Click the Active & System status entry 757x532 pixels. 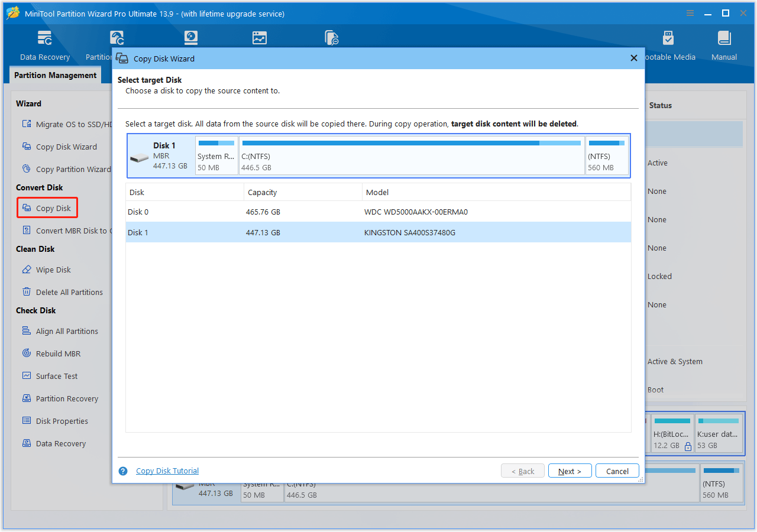pos(675,361)
